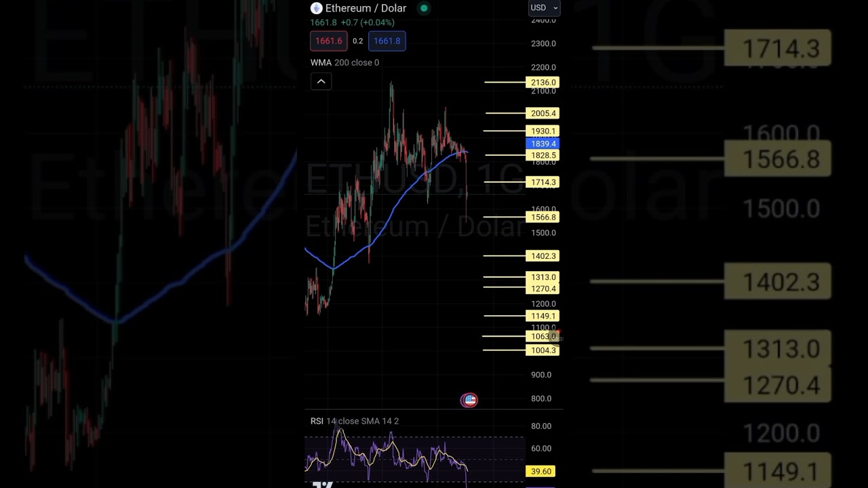
Task: Click the blue 1839.4 WMA price label
Action: (543, 144)
